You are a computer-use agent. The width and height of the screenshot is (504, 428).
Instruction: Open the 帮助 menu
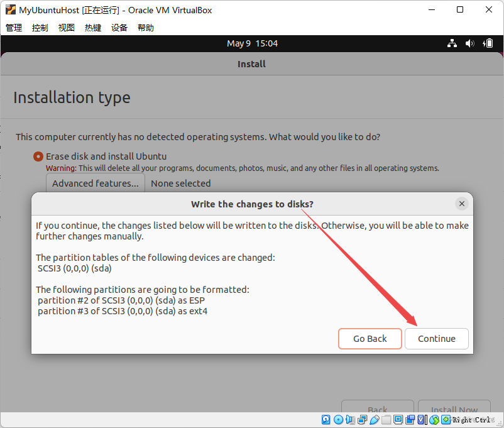(x=146, y=28)
